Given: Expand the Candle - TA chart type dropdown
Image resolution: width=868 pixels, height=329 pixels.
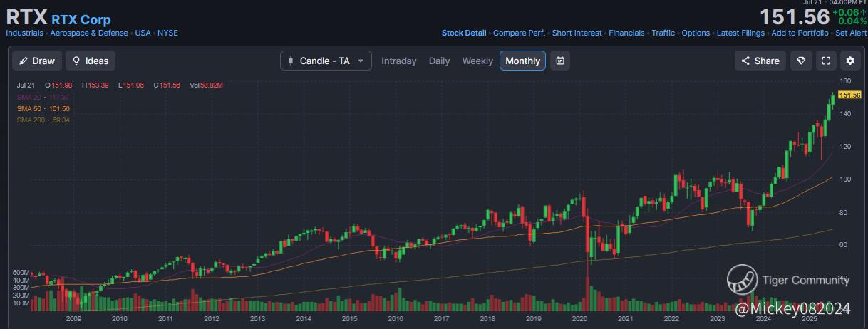Looking at the screenshot, I should (x=326, y=61).
